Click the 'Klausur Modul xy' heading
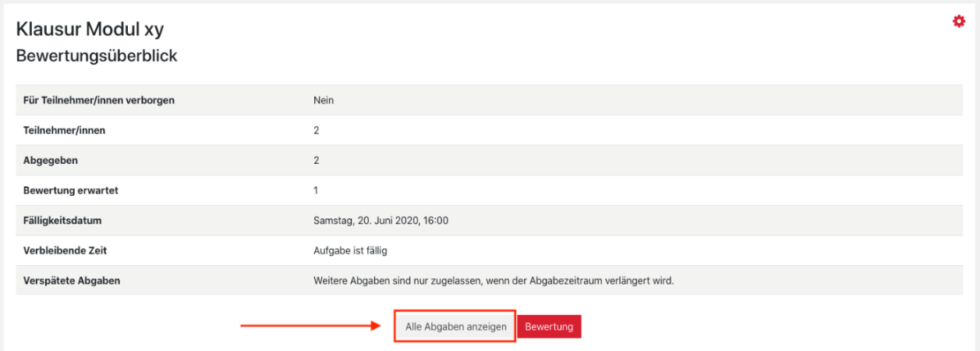Screen dimensions: 980x351 (x=90, y=29)
